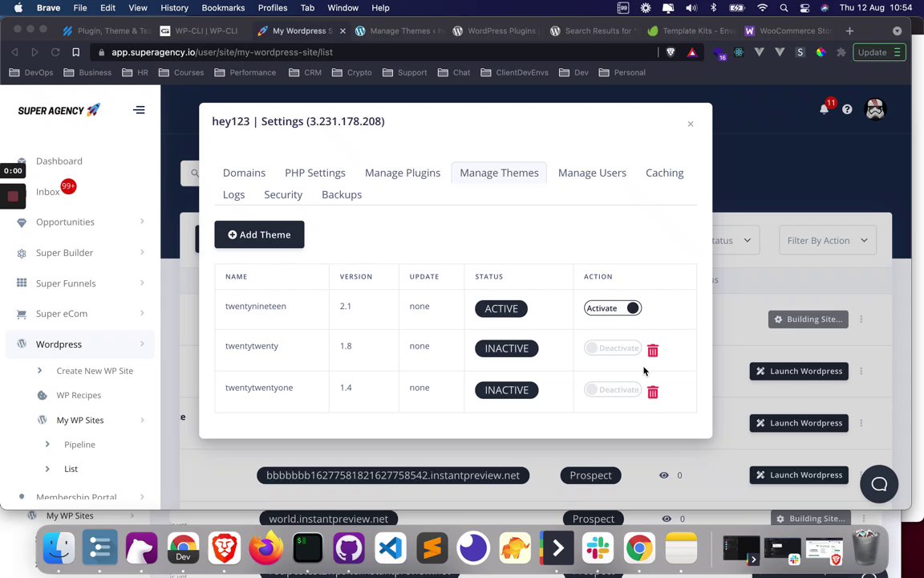Expand the Opportunities sidebar section

(x=142, y=222)
